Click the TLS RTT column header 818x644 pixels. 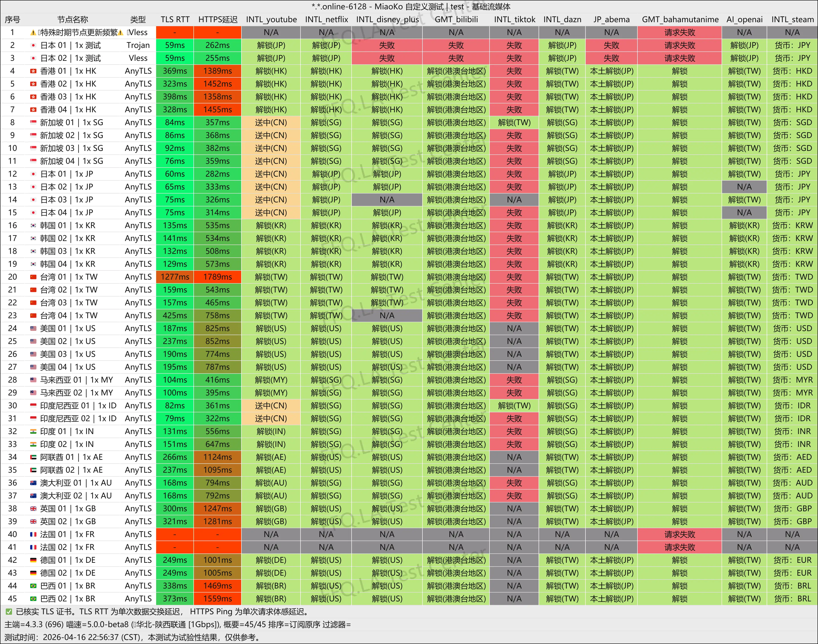pos(175,19)
